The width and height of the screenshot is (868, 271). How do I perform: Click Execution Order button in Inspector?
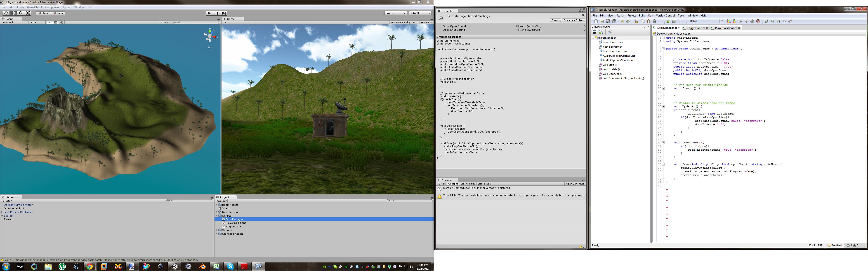(573, 20)
